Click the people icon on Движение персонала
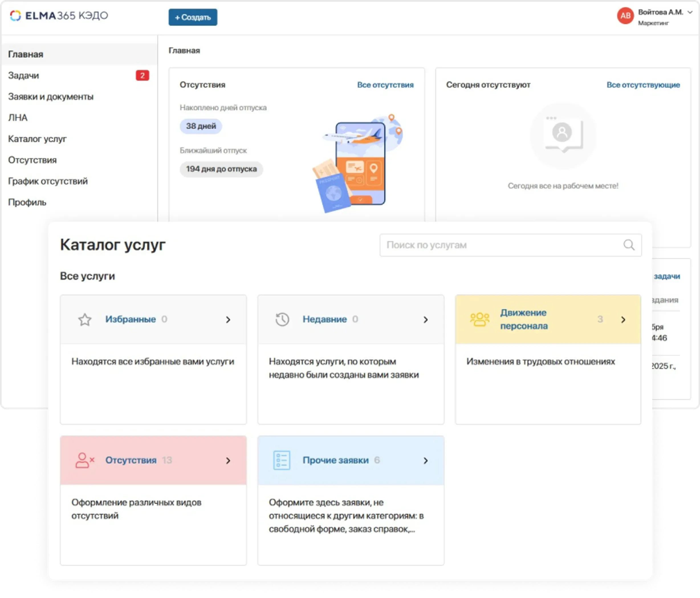700x598 pixels. click(479, 319)
